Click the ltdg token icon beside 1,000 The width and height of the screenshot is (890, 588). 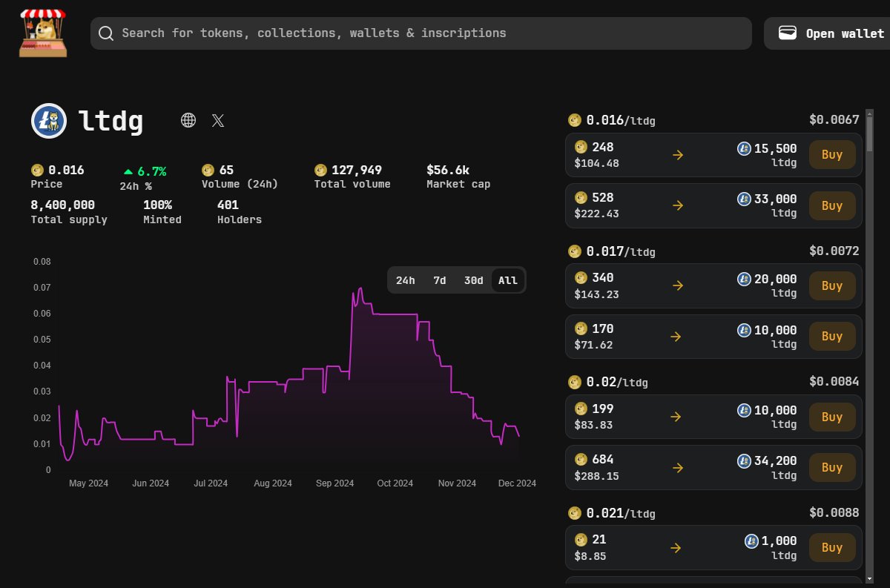coord(751,541)
